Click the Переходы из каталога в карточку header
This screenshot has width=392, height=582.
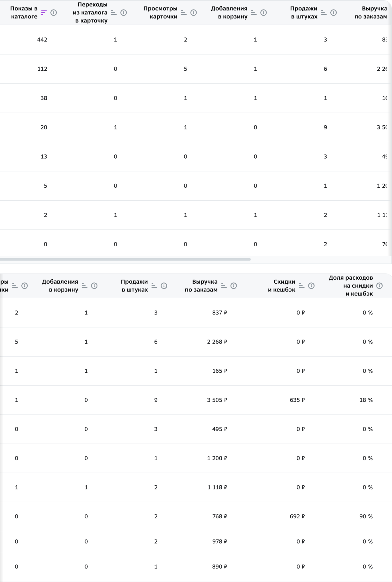pos(90,13)
